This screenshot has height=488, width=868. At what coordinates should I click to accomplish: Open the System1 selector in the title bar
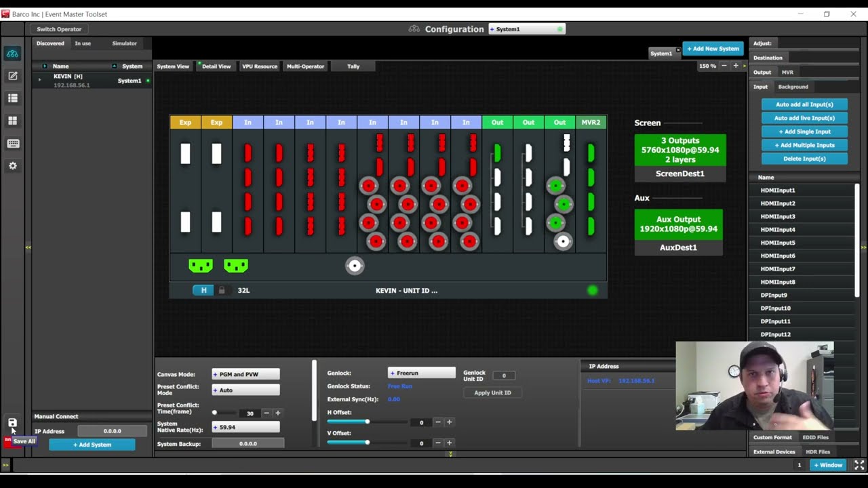(x=527, y=29)
